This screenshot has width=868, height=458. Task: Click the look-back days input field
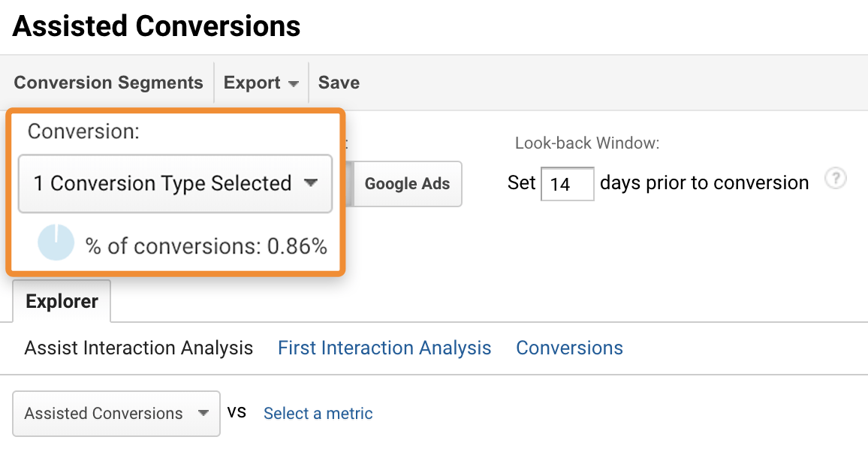click(567, 184)
